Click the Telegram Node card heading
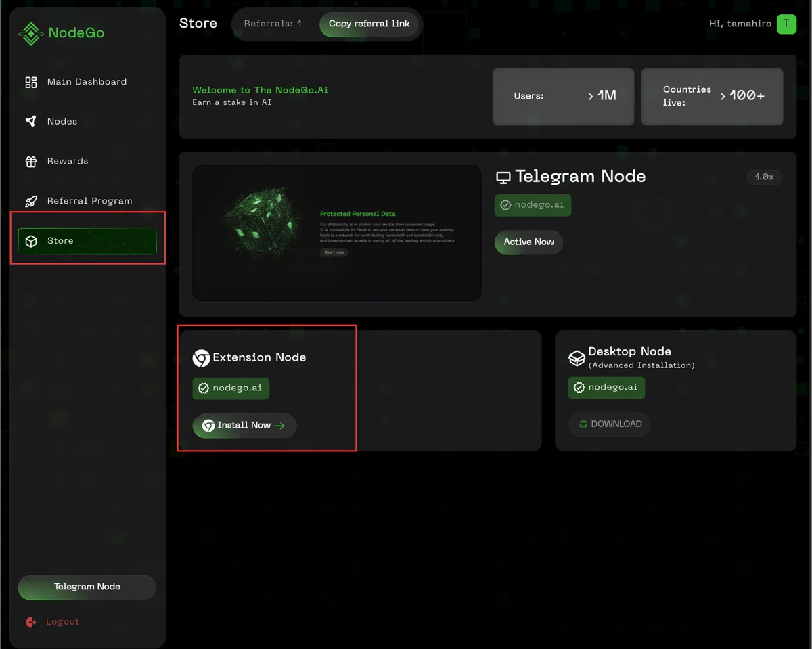This screenshot has height=649, width=812. tap(581, 177)
